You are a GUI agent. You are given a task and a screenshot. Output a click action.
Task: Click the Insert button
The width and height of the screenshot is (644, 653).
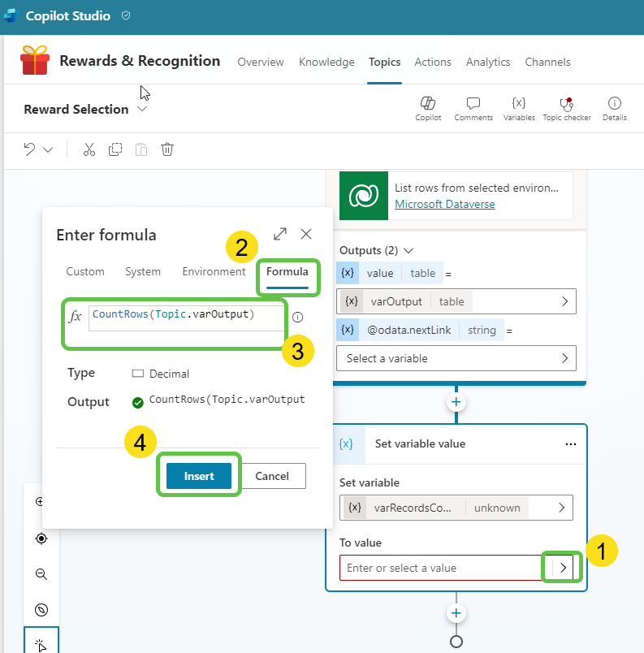199,476
